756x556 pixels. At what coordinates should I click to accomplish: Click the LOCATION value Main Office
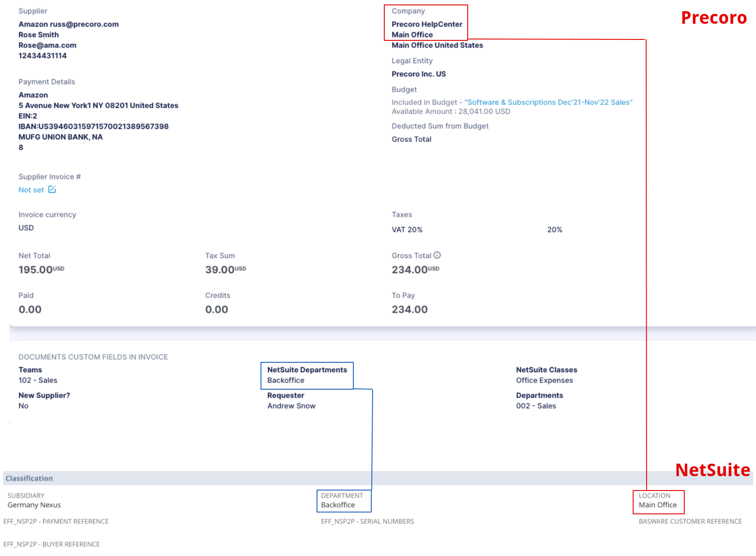pos(658,505)
